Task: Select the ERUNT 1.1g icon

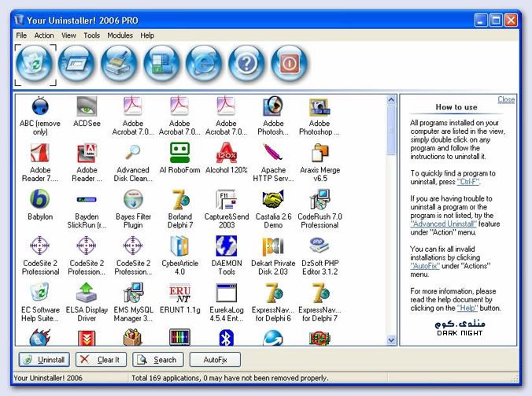Action: coord(179,294)
